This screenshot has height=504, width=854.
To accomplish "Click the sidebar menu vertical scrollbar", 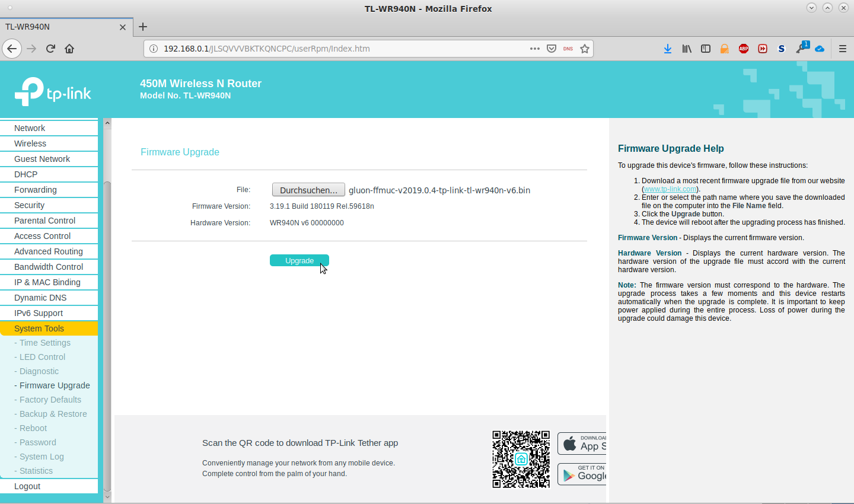I will pos(107,332).
